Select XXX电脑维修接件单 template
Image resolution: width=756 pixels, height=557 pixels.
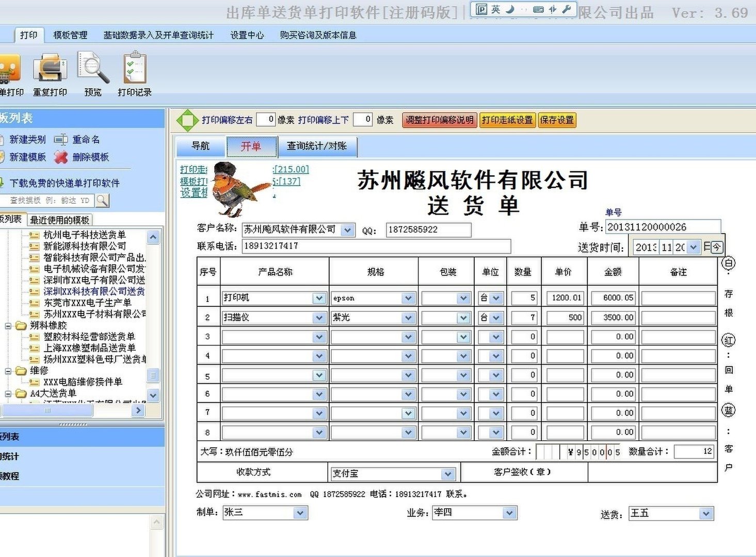(83, 382)
